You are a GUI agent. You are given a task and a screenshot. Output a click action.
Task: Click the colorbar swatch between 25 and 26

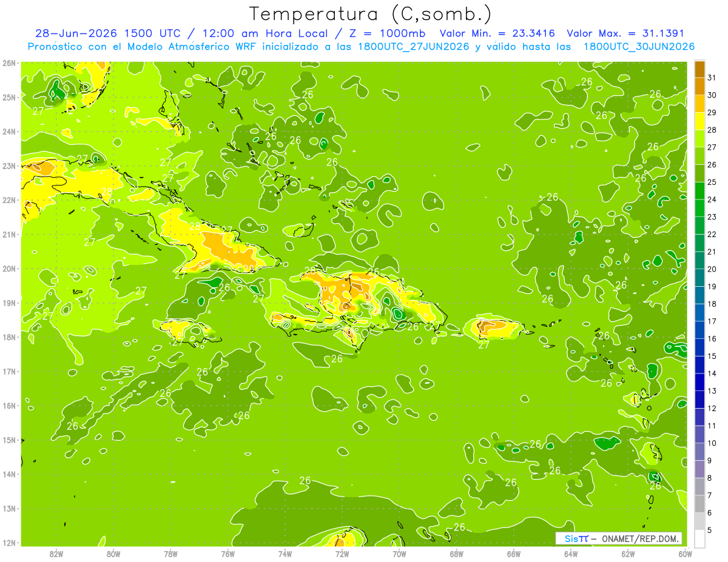(x=699, y=173)
